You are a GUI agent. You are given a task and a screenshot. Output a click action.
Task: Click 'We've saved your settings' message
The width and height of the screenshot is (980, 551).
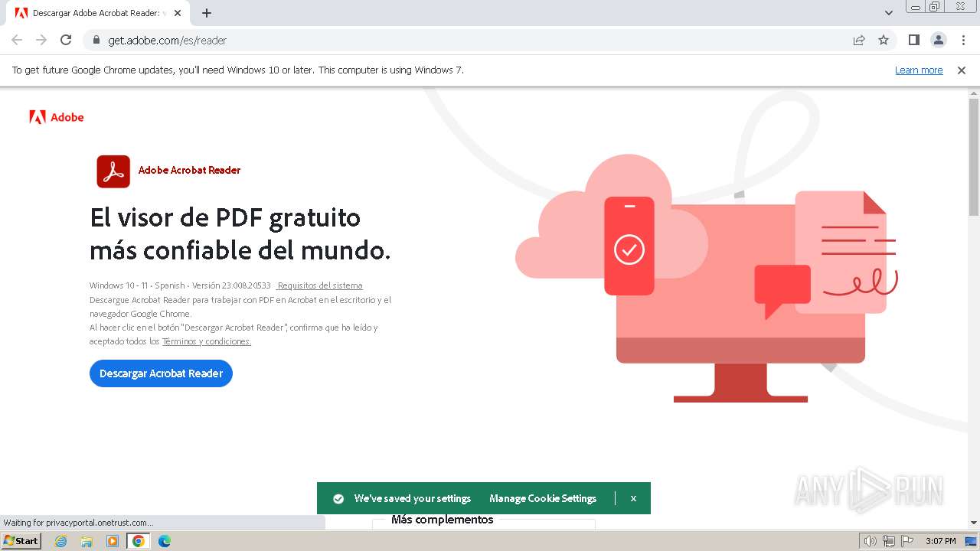pyautogui.click(x=413, y=498)
